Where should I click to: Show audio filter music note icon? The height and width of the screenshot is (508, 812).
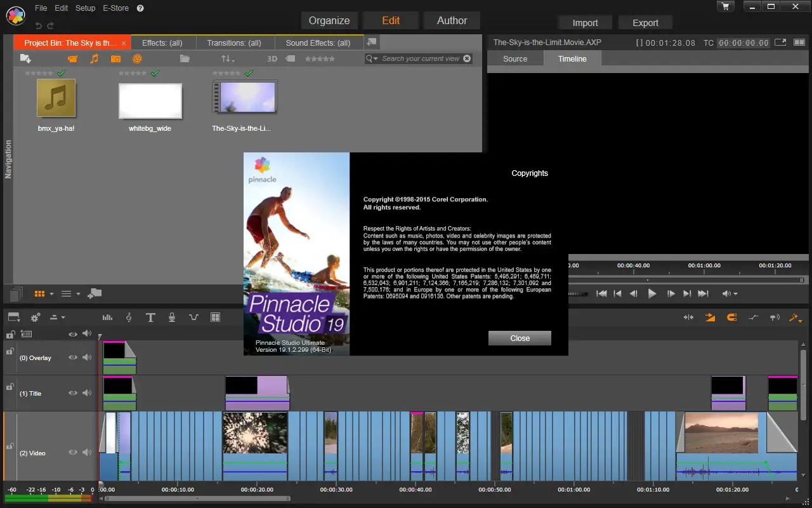(94, 58)
